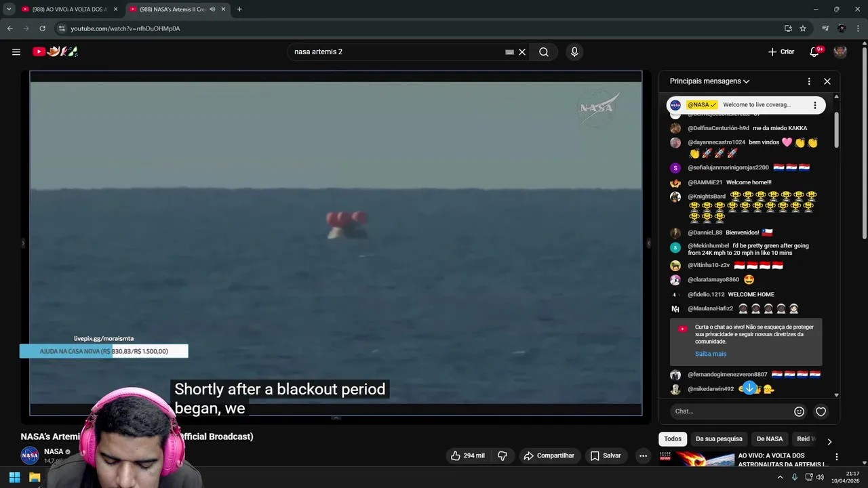The width and height of the screenshot is (868, 488).
Task: Open Chrome media controls icon
Action: [x=825, y=28]
